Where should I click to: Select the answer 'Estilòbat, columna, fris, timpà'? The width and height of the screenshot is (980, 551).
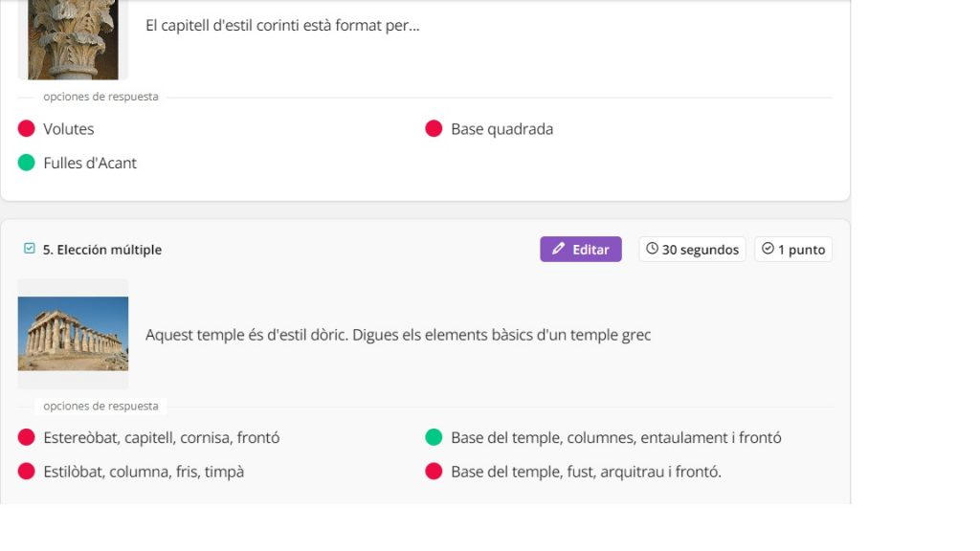[144, 472]
